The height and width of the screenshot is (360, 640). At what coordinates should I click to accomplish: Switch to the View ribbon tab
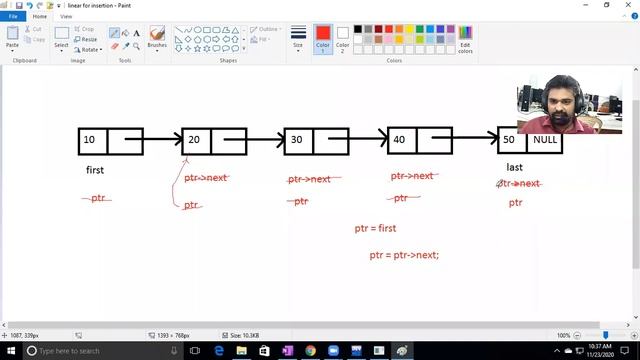(x=66, y=16)
